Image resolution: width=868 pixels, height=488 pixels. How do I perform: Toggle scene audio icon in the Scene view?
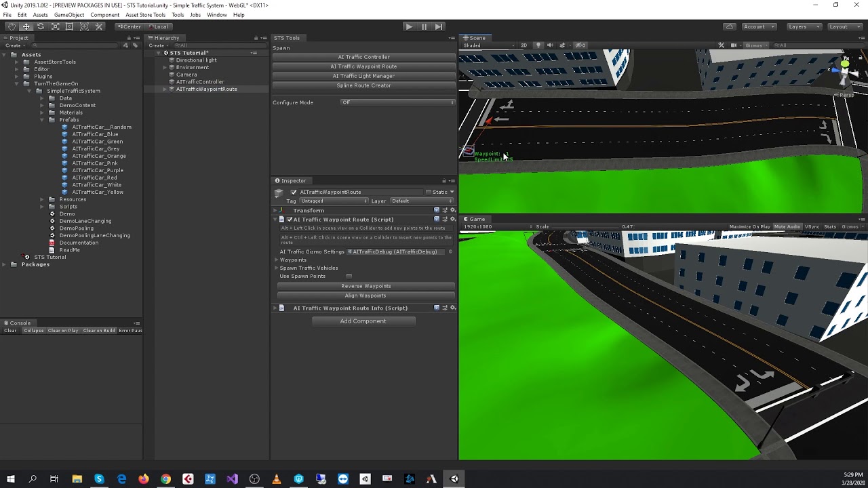point(550,45)
